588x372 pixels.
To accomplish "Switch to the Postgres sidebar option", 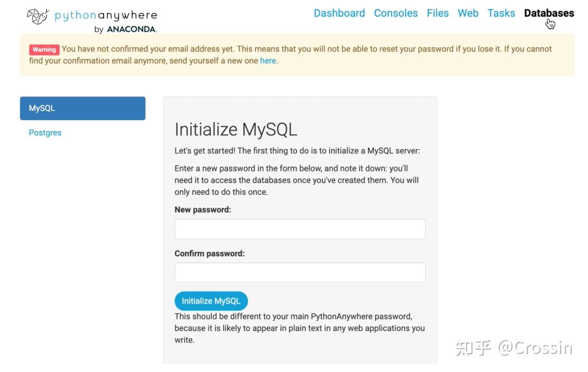I will pyautogui.click(x=45, y=133).
